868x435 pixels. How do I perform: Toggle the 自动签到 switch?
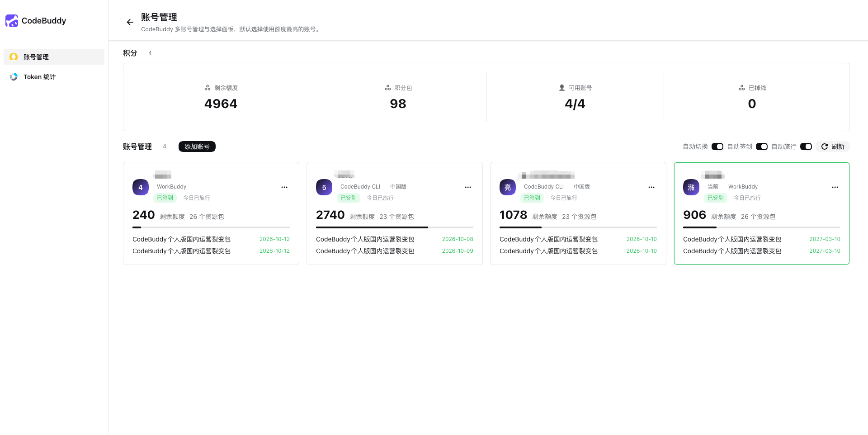(762, 147)
